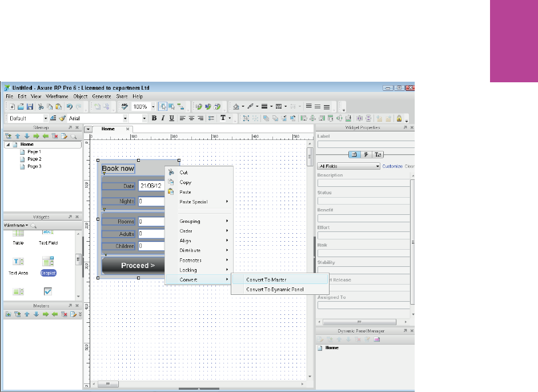Click the Home canvas tab
The width and height of the screenshot is (538, 392).
[112, 129]
